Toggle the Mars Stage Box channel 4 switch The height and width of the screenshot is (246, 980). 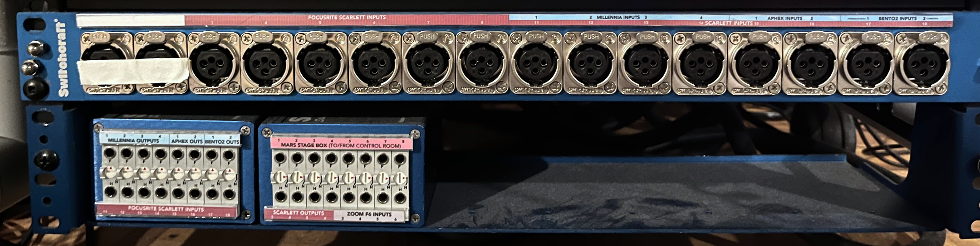(331, 178)
